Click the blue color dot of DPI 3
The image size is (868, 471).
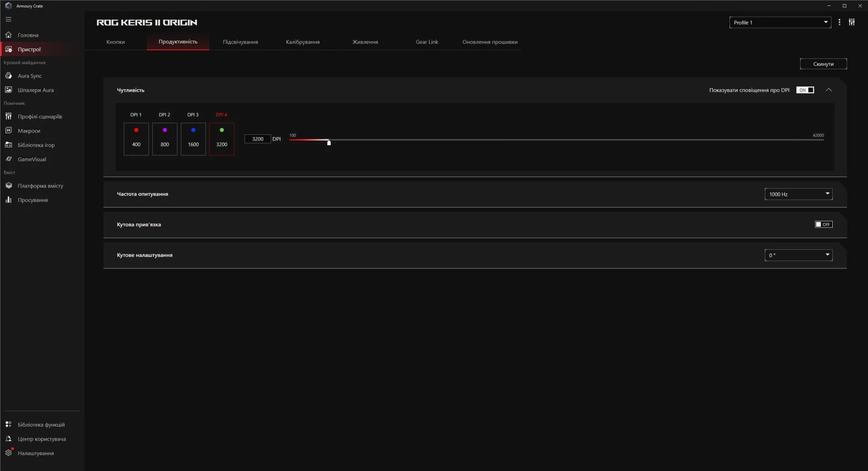pos(193,130)
